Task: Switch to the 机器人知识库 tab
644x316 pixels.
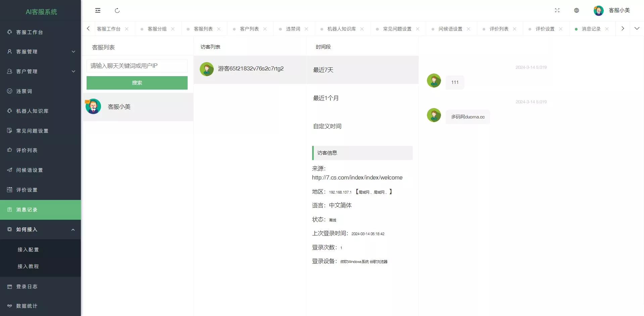Action: tap(341, 29)
